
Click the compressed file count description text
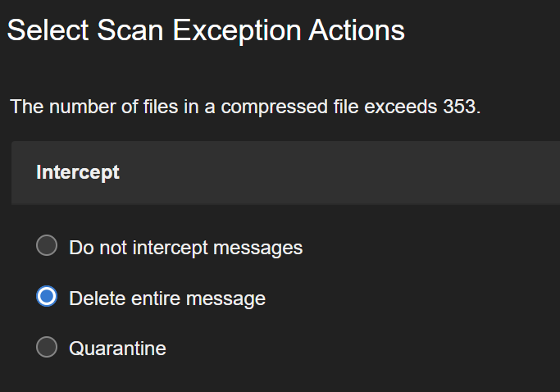tap(244, 107)
